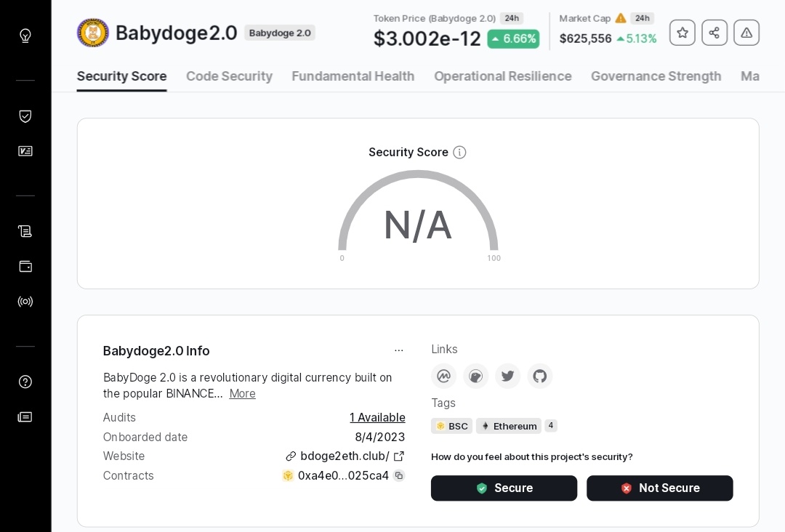The width and height of the screenshot is (785, 532).
Task: Open the help icon in the sidebar
Action: click(25, 382)
